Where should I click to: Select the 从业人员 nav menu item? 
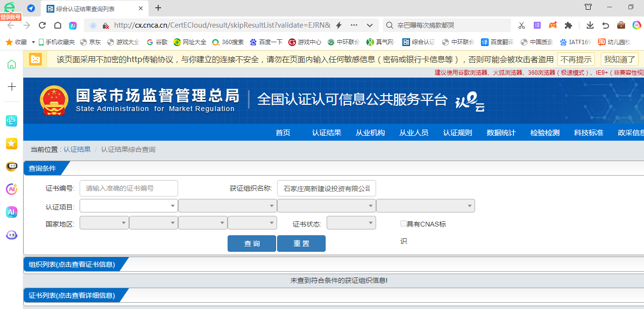tap(414, 132)
